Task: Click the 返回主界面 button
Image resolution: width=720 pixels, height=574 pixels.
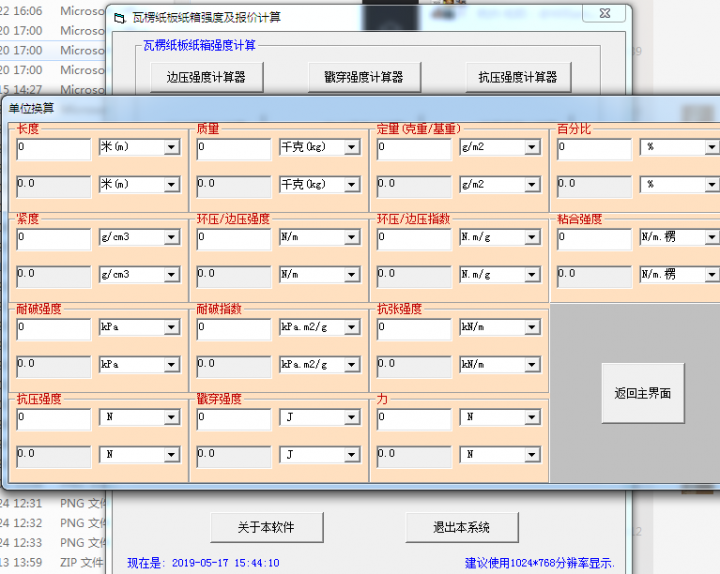Action: pos(642,393)
